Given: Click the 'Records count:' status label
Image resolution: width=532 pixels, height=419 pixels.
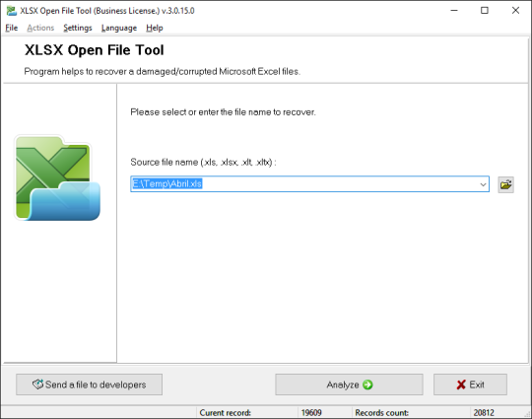Looking at the screenshot, I should 381,412.
